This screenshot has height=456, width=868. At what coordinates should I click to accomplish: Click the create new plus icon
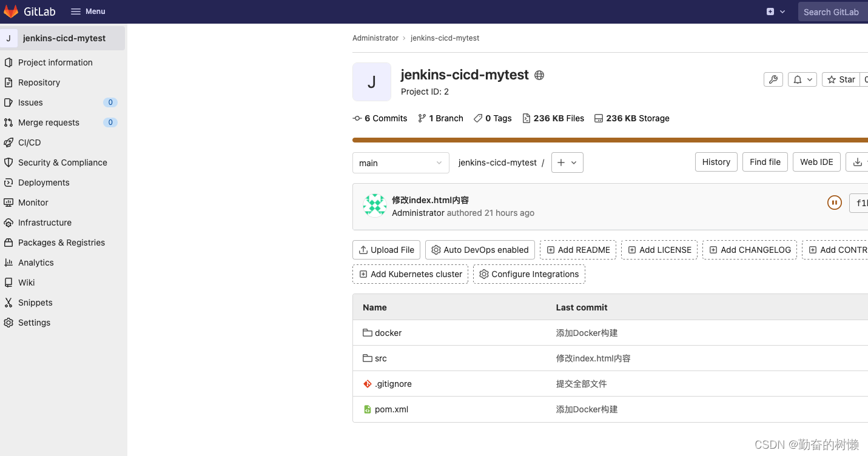(770, 12)
